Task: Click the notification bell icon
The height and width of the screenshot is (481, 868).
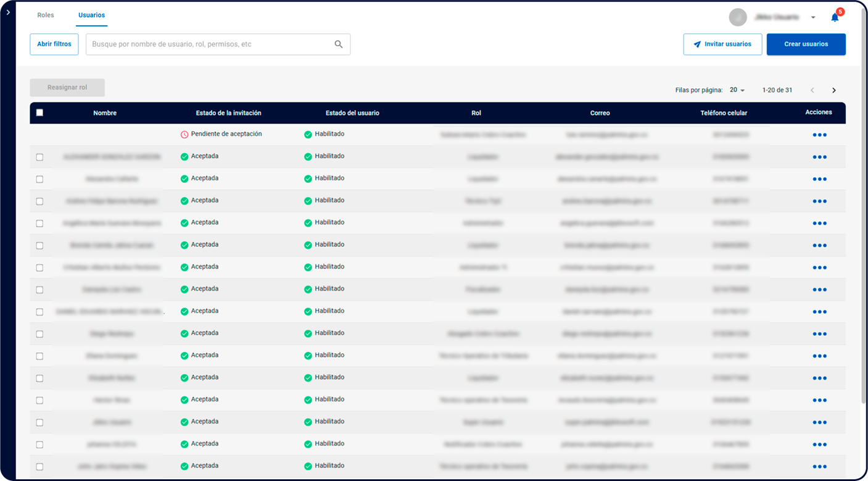Action: [x=835, y=17]
